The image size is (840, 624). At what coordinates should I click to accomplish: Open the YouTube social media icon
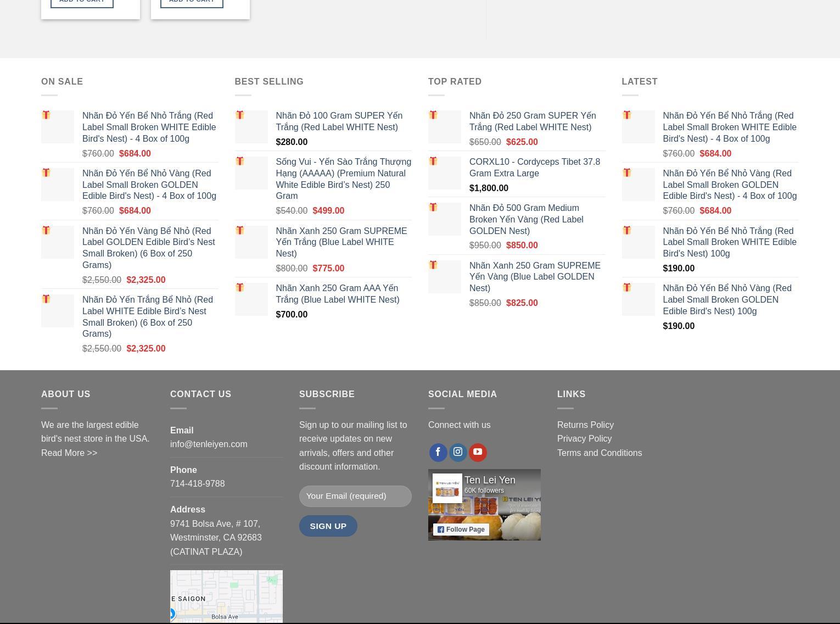(478, 452)
